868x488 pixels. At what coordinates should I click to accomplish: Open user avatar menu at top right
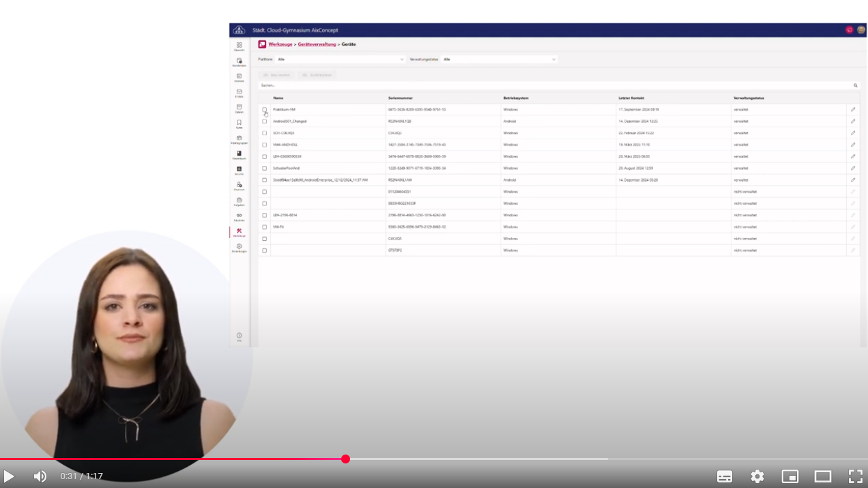[x=861, y=30]
